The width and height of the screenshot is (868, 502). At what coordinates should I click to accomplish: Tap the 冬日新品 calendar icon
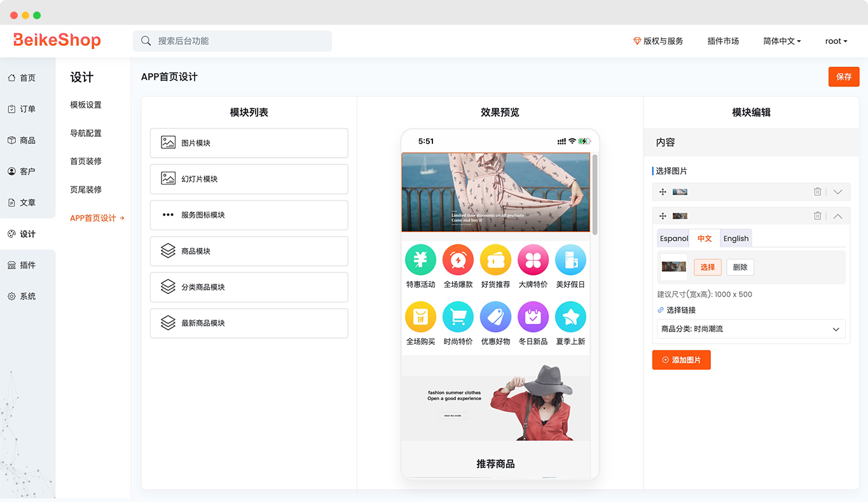533,317
